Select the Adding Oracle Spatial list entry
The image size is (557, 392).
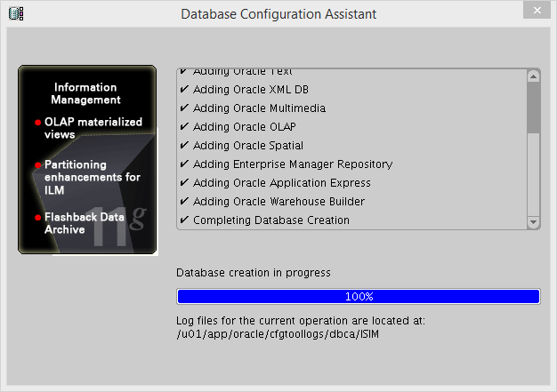248,146
